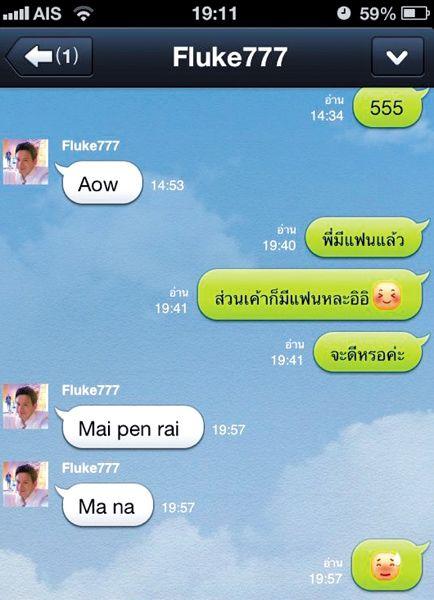Image resolution: width=434 pixels, height=600 pixels.
Task: Tap the Wi-Fi icon in status bar
Action: tap(83, 14)
